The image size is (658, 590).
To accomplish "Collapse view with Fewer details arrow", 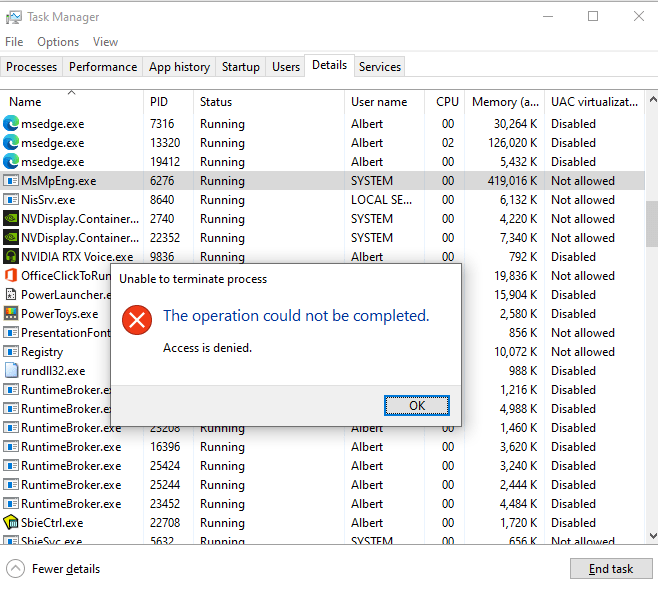I will 16,569.
